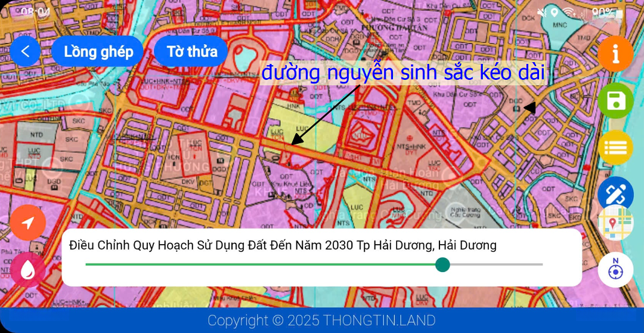This screenshot has width=644, height=333.
Task: Tap the Điều Chỉnh Quy Hoạch title text
Action: coord(283,245)
